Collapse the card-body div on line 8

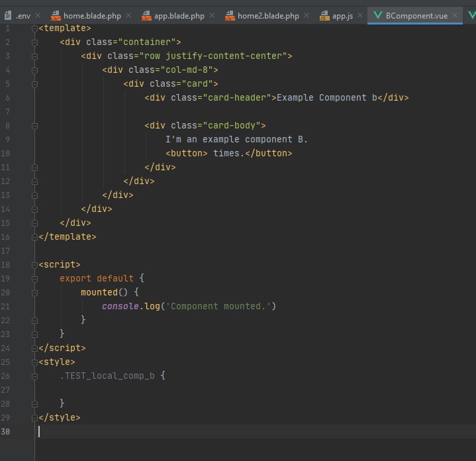[x=34, y=126]
